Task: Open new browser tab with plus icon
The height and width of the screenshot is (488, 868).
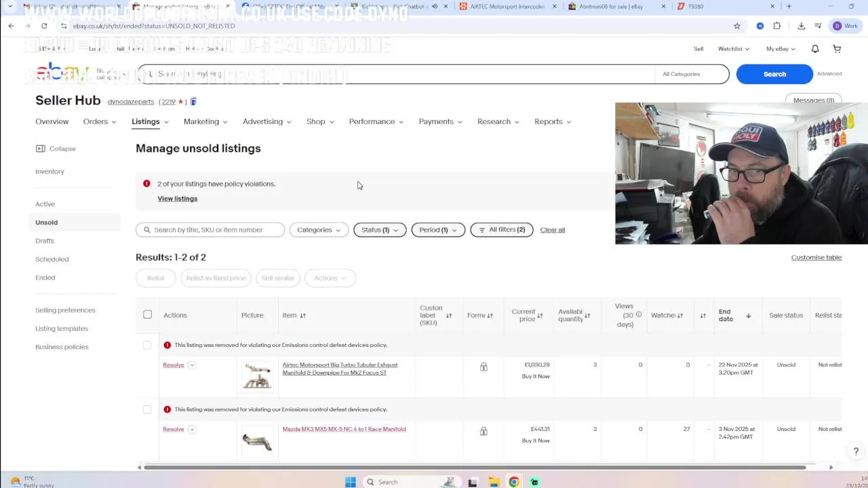Action: coord(789,6)
